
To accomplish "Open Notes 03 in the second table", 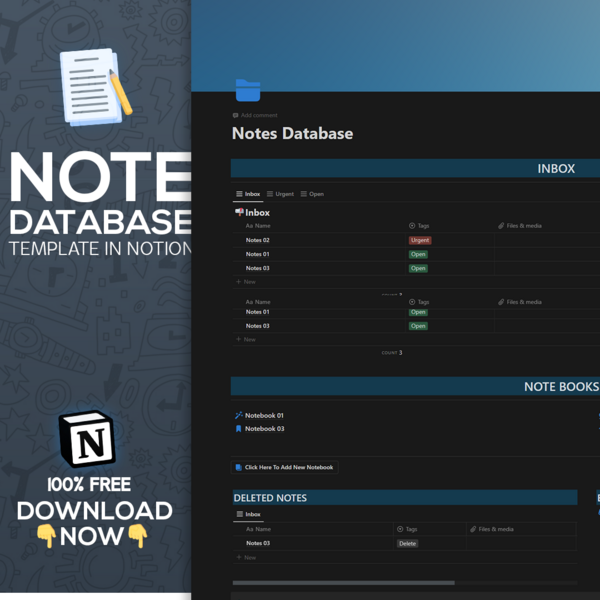I will [258, 326].
